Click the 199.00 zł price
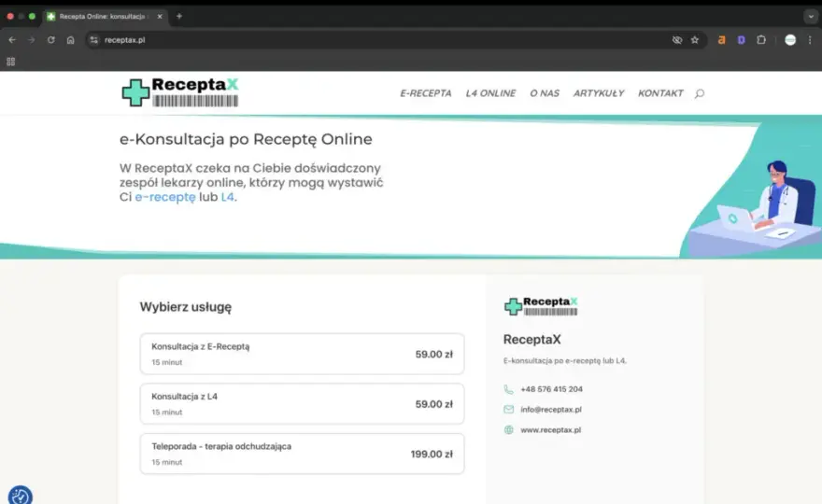The height and width of the screenshot is (504, 822). pyautogui.click(x=432, y=455)
